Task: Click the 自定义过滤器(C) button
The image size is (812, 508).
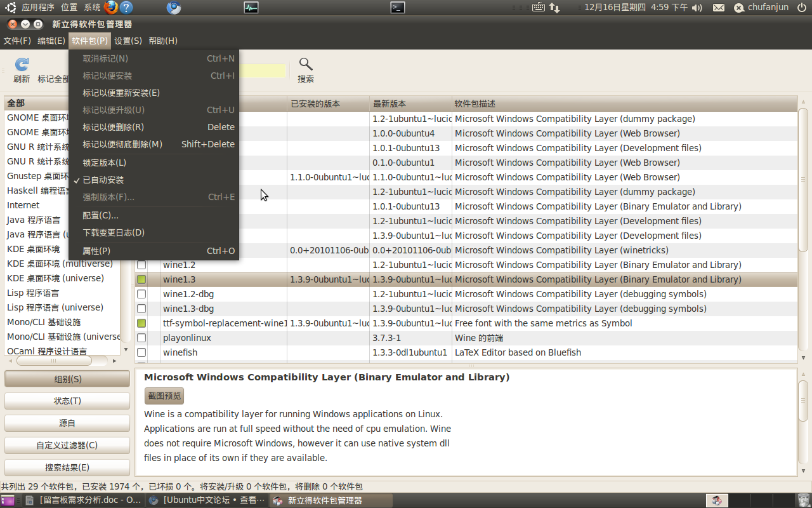Action: pos(67,445)
